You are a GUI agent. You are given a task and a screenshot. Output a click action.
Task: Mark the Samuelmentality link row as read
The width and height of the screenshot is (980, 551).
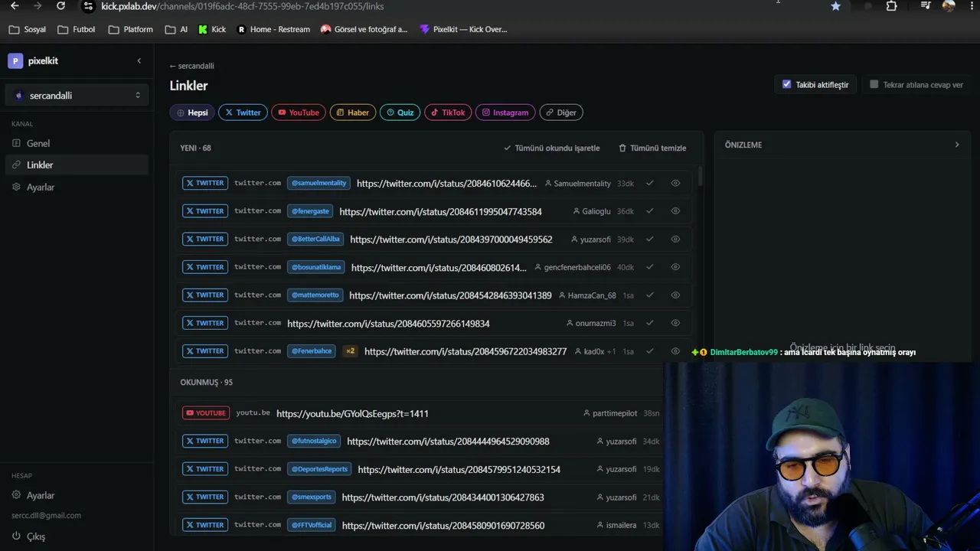coord(650,184)
